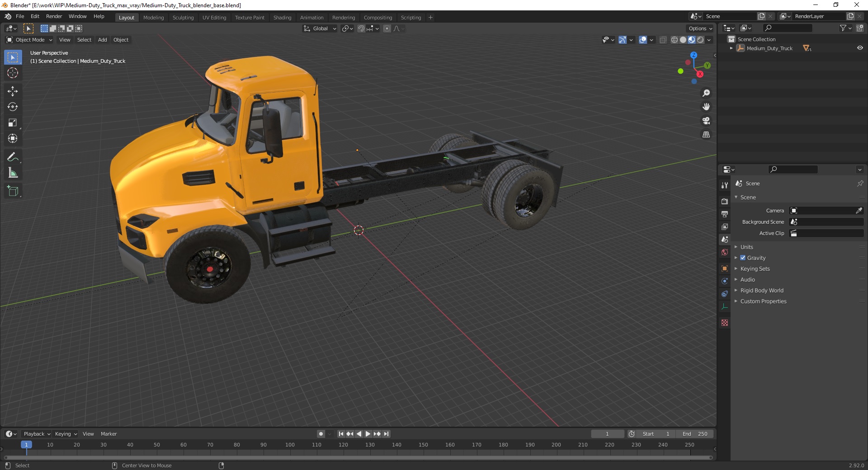Screen dimensions: 868x470
Task: Open the Object Mode dropdown
Action: [x=29, y=40]
